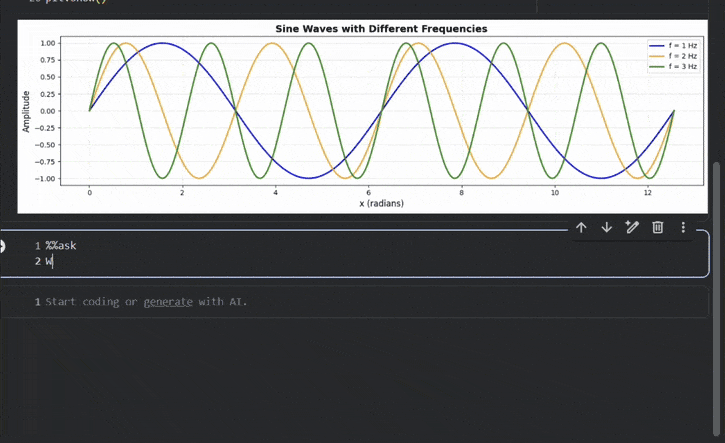The image size is (725, 443).
Task: Click the 'Amplitude' axis label
Action: [x=26, y=111]
